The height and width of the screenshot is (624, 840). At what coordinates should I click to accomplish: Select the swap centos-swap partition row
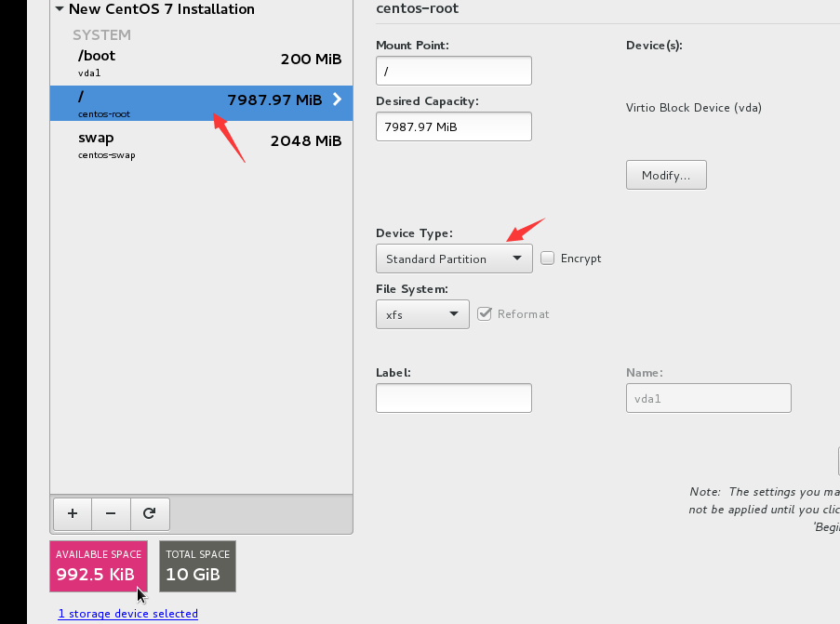pyautogui.click(x=202, y=145)
